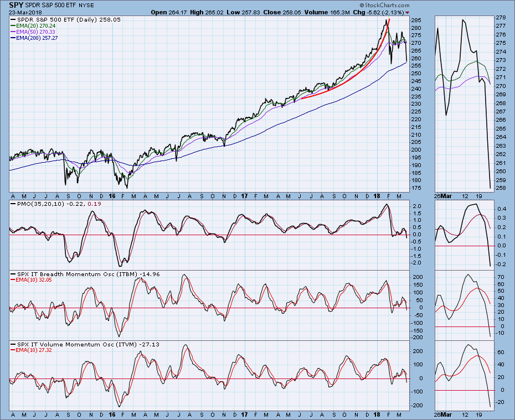Click the EMA(10) 32.05 legend under ITBM

point(31,280)
